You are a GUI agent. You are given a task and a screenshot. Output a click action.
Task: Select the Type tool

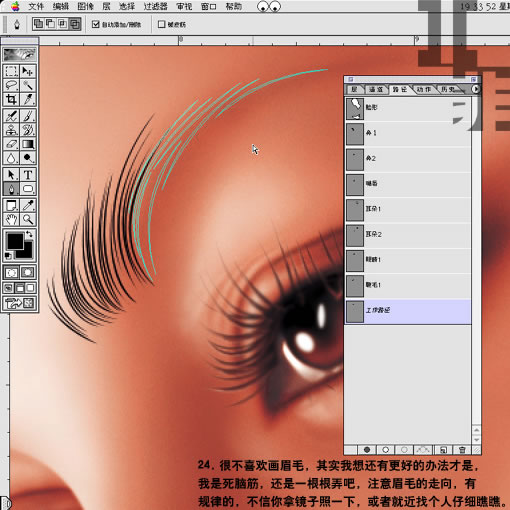[x=28, y=174]
